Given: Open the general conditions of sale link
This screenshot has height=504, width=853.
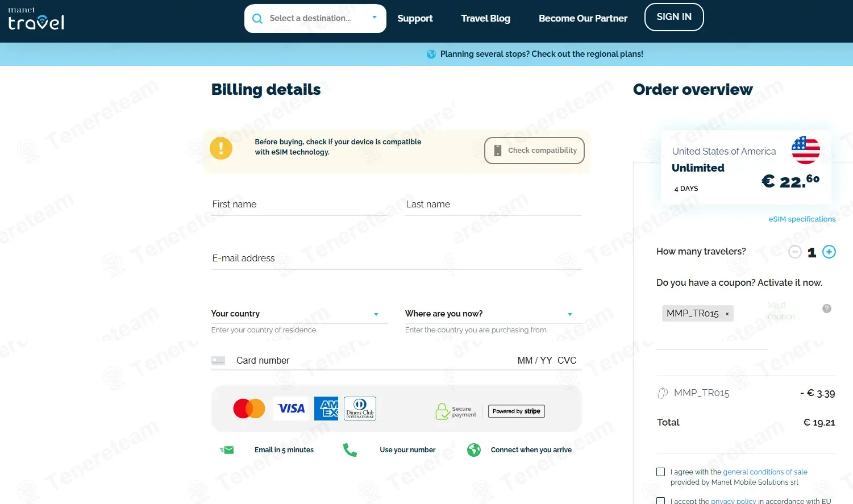Looking at the screenshot, I should (765, 472).
